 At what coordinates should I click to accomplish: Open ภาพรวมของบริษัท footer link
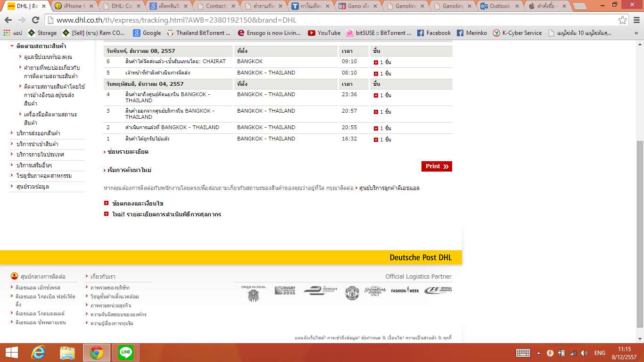(x=110, y=288)
